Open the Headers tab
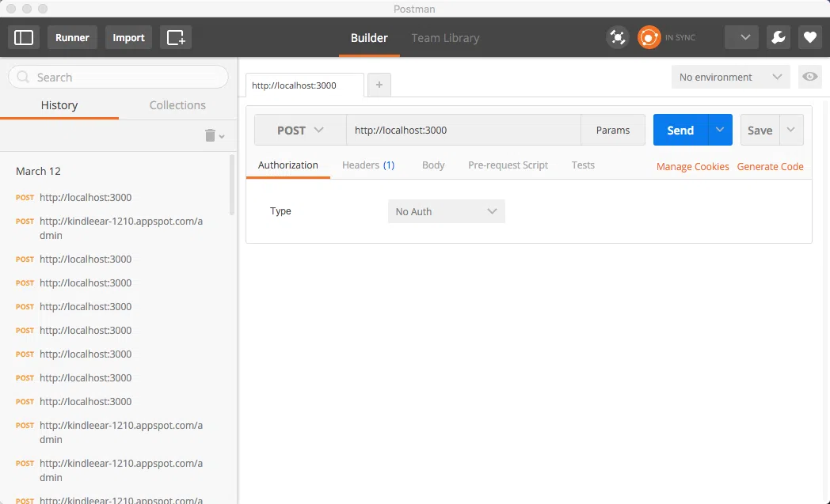Image resolution: width=830 pixels, height=504 pixels. [367, 165]
